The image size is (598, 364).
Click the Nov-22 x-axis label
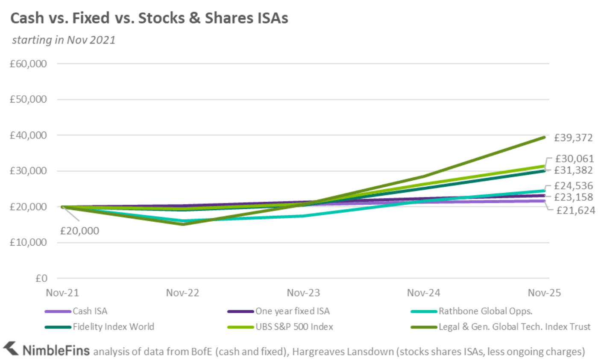pyautogui.click(x=184, y=292)
